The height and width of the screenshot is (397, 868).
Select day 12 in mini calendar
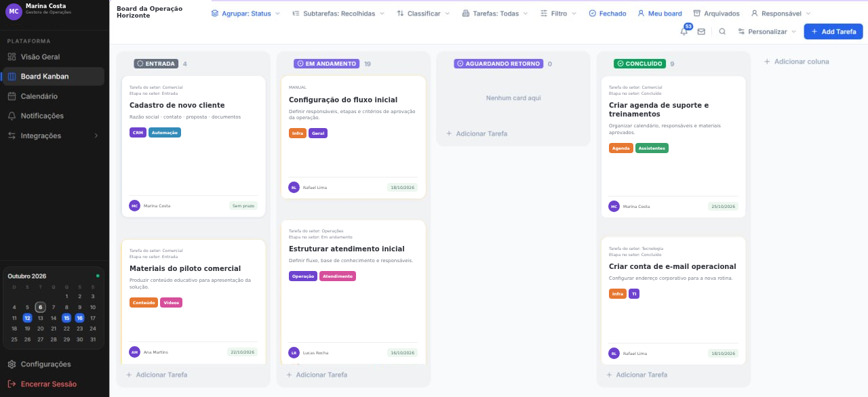[x=27, y=318]
